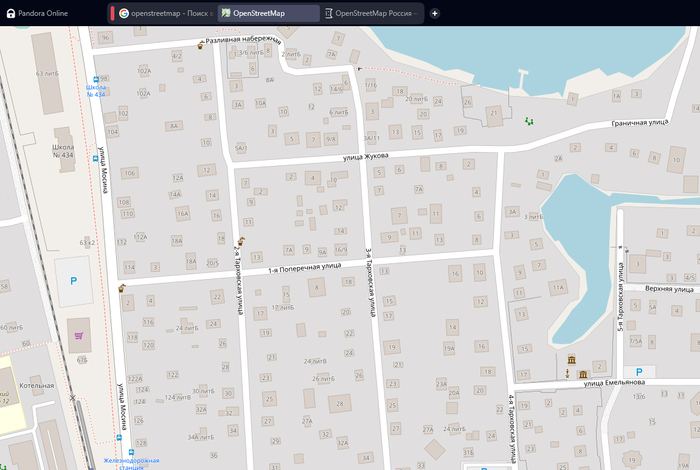Click the brown icon on 2-я Тарховская улица
The image size is (700, 470).
pos(241,240)
